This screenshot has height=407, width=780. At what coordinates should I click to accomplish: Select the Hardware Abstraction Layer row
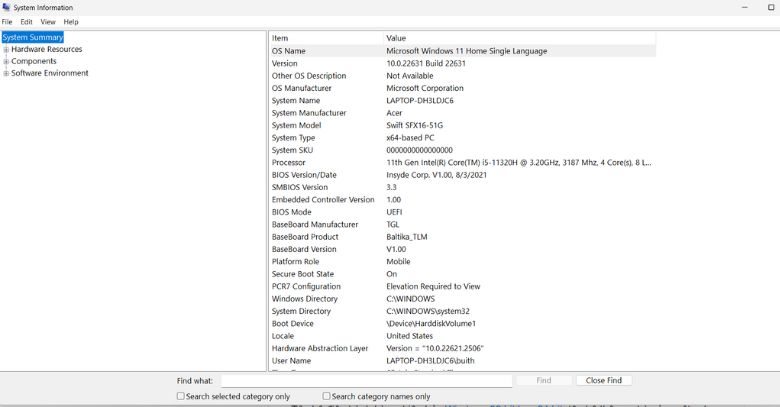463,348
